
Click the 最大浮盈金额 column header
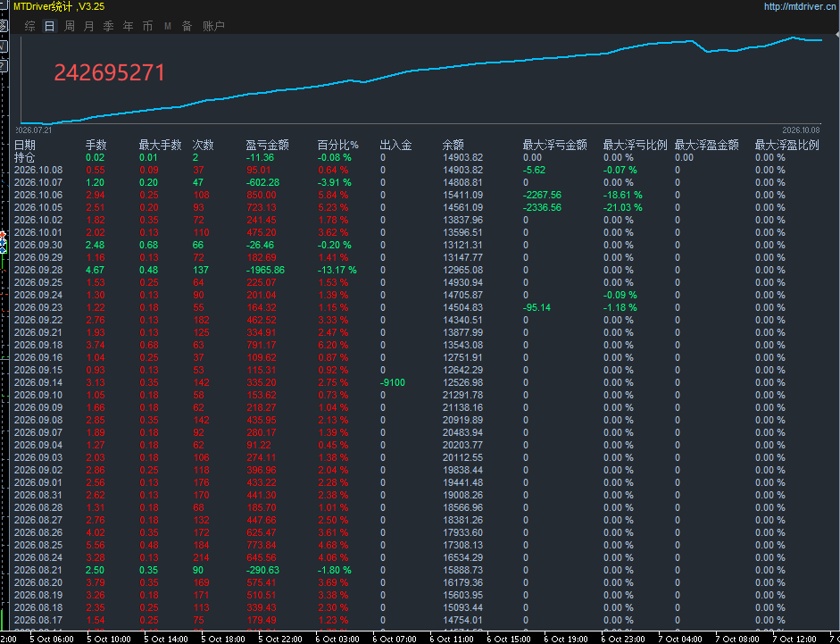[707, 145]
